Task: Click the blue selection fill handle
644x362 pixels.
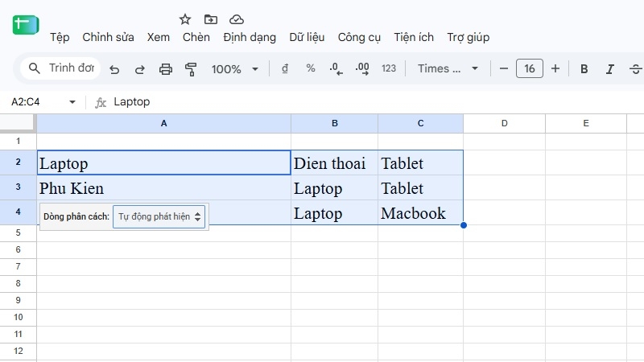Action: [464, 225]
